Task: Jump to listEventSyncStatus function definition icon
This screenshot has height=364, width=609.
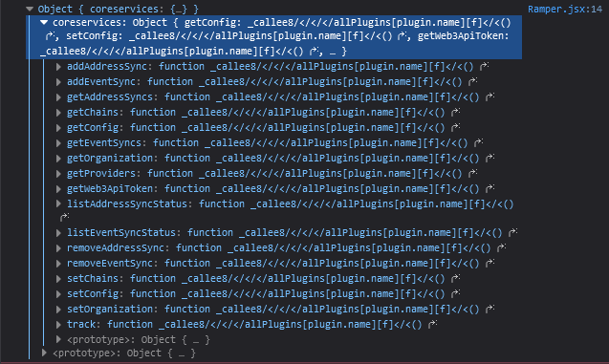Action: pyautogui.click(x=512, y=232)
